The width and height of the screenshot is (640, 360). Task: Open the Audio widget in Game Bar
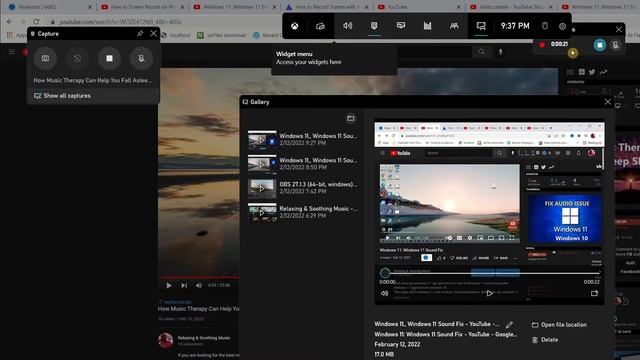pos(347,26)
